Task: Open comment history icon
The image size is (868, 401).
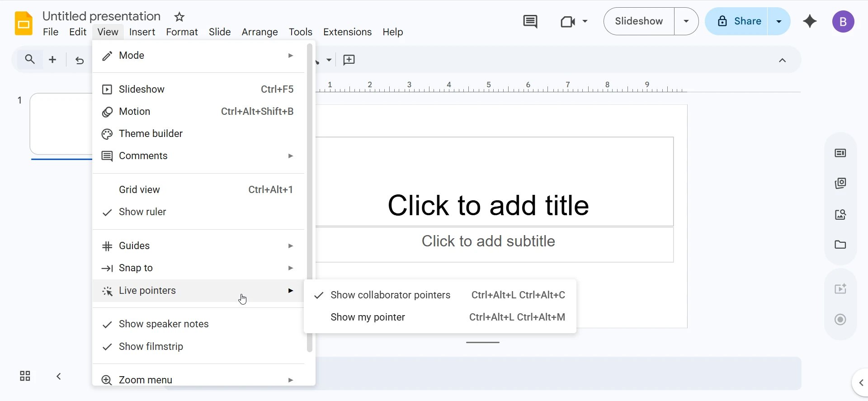Action: pyautogui.click(x=530, y=21)
